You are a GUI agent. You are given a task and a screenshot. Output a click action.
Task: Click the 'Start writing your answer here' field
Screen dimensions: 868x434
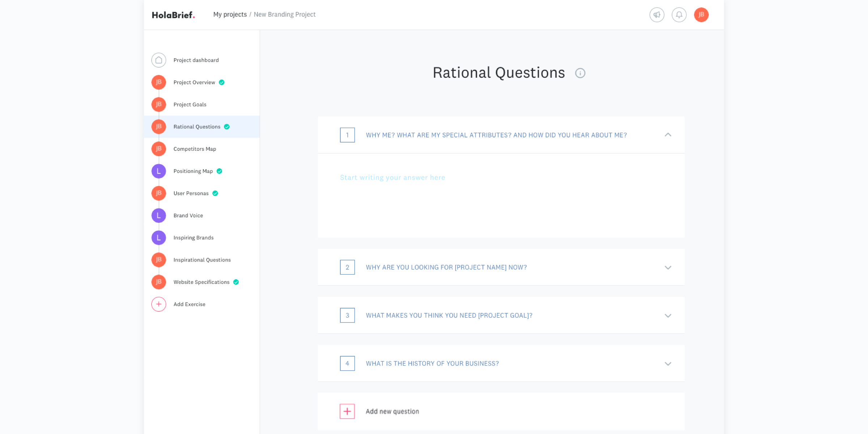tap(501, 196)
